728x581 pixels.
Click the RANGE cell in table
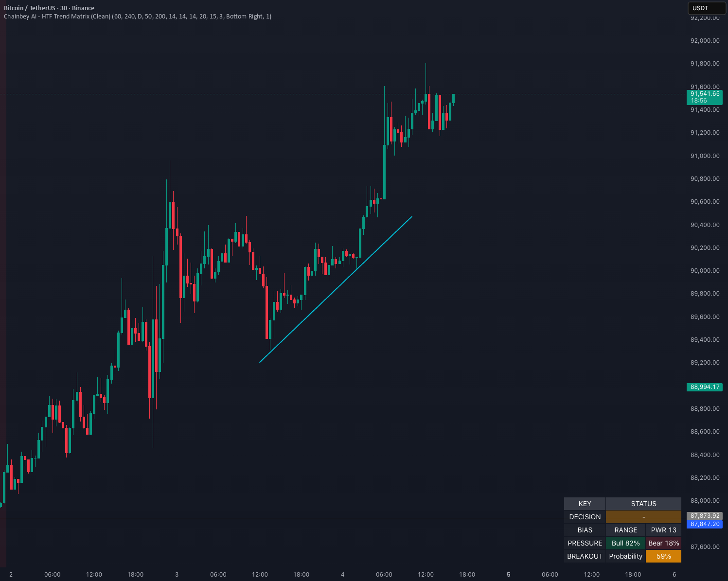[625, 530]
